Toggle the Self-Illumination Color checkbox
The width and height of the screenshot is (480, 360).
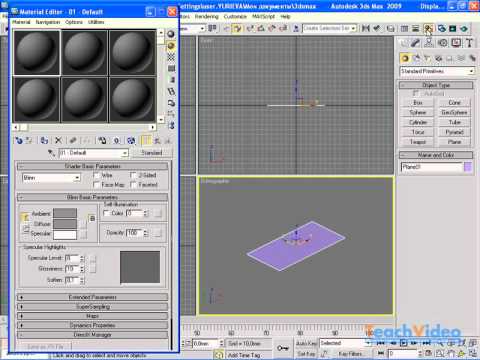coord(106,213)
